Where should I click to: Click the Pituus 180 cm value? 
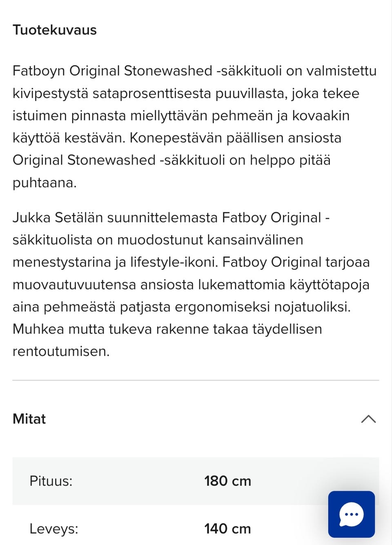click(x=227, y=481)
